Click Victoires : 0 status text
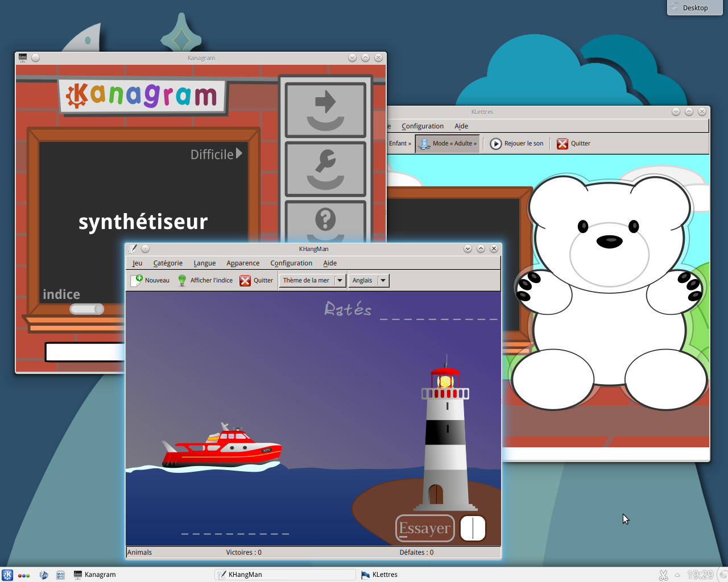 244,552
